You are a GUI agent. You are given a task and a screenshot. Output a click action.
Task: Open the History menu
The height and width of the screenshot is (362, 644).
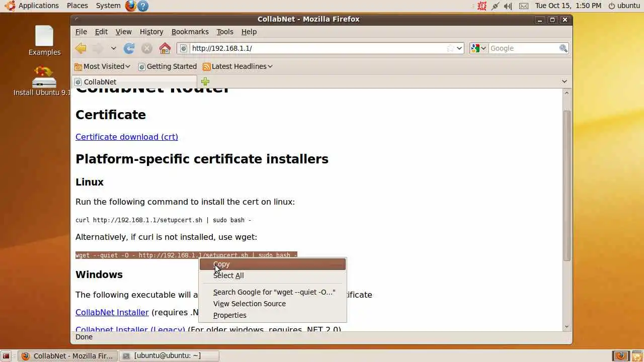(x=151, y=32)
